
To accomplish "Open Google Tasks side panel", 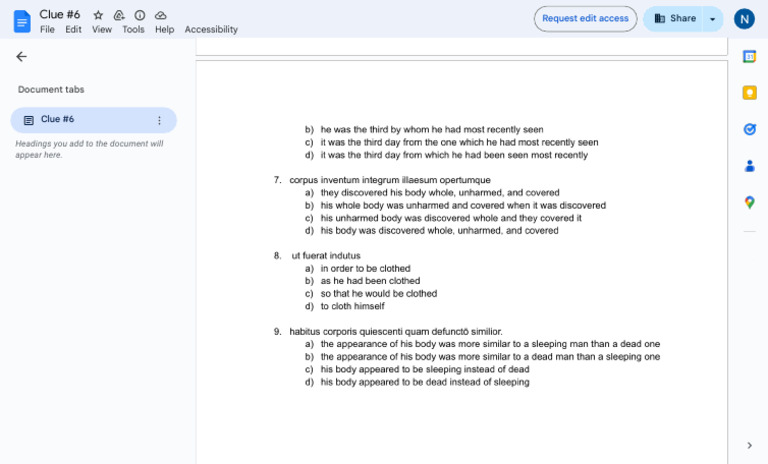I will pyautogui.click(x=749, y=129).
